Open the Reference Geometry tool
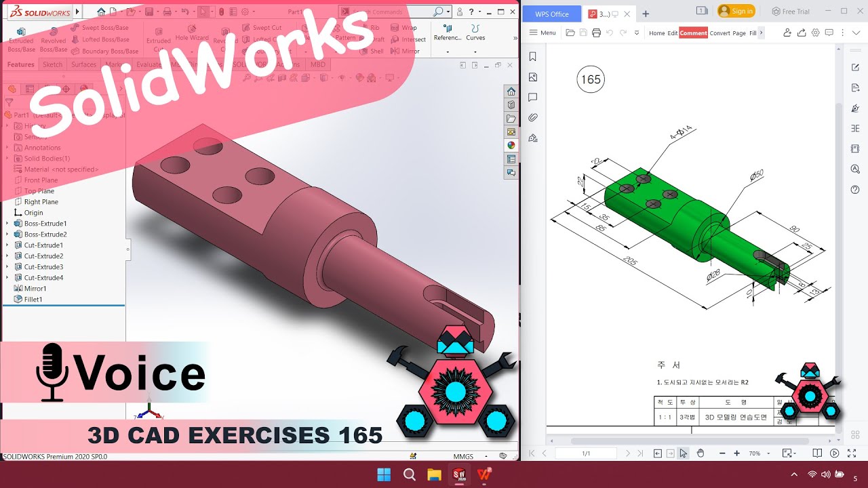 tap(447, 33)
